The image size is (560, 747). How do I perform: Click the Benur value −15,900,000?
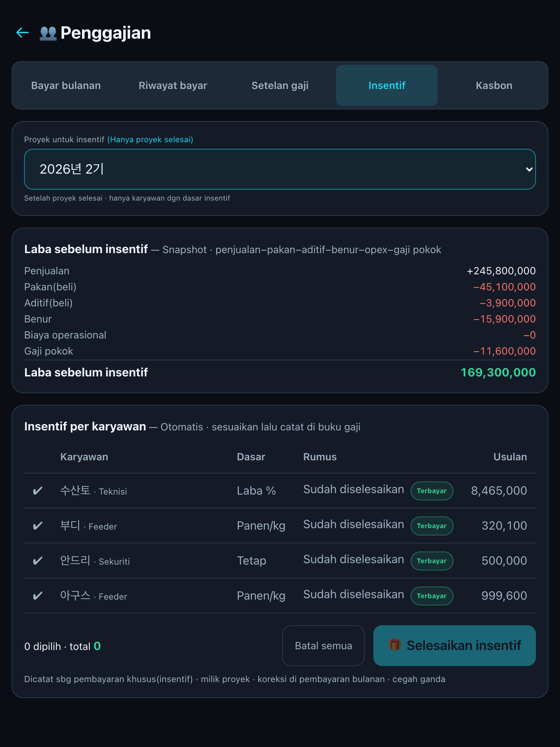click(505, 319)
